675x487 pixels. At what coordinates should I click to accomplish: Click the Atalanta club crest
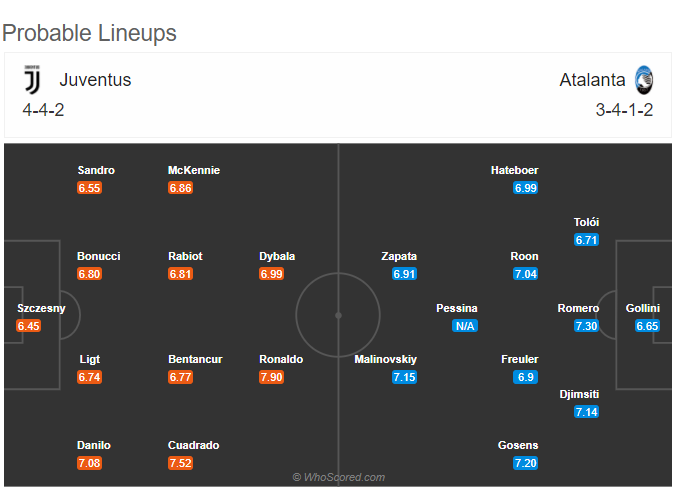coord(644,80)
